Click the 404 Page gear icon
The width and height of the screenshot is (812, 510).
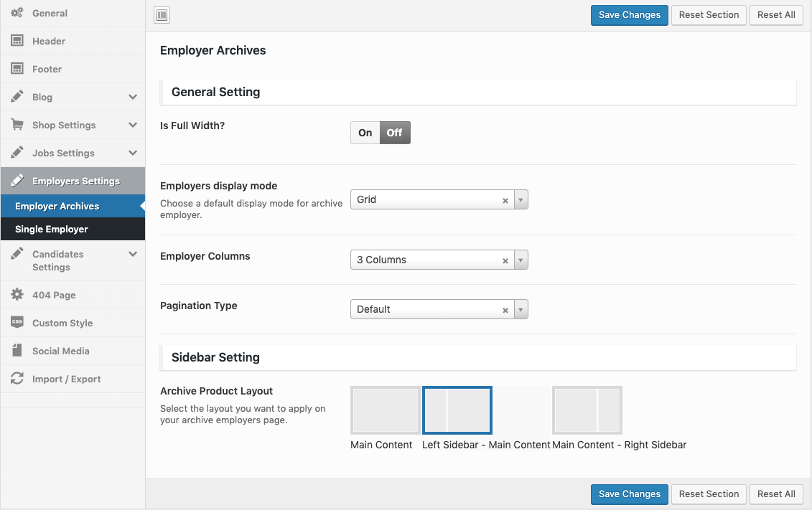(x=17, y=295)
